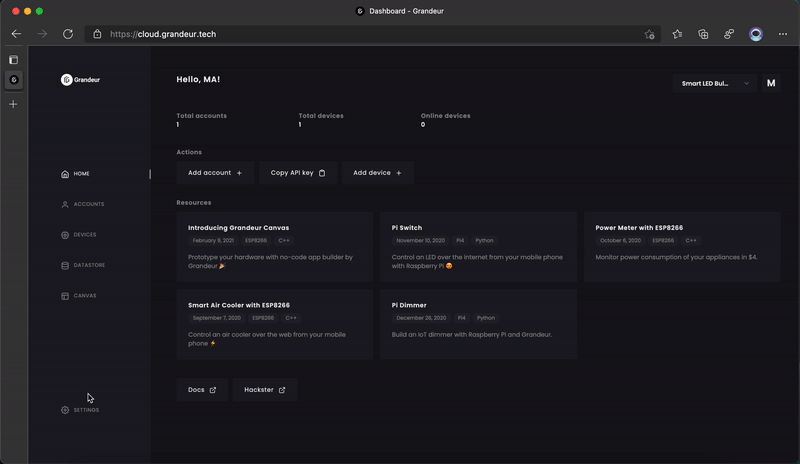Open Settings via the gear icon
Viewport: 800px width, 464px height.
coord(66,410)
